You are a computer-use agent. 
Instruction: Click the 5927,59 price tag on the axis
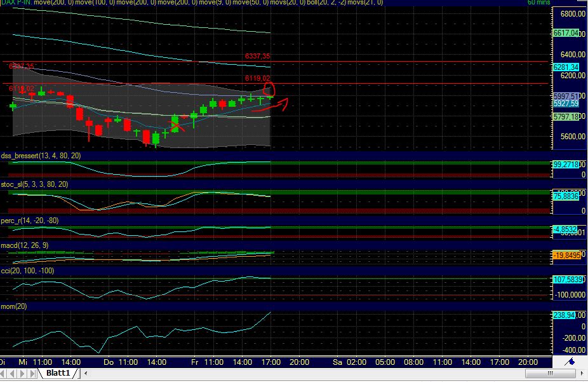pyautogui.click(x=566, y=104)
